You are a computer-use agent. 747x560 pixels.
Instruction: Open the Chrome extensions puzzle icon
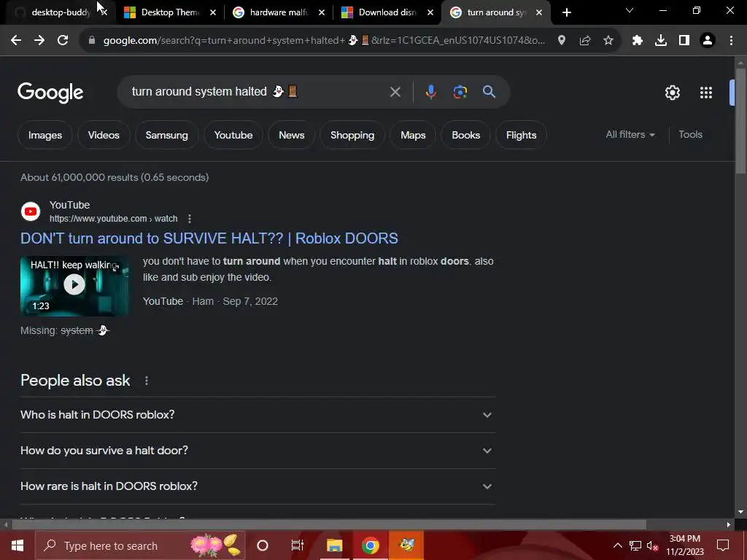click(x=638, y=41)
